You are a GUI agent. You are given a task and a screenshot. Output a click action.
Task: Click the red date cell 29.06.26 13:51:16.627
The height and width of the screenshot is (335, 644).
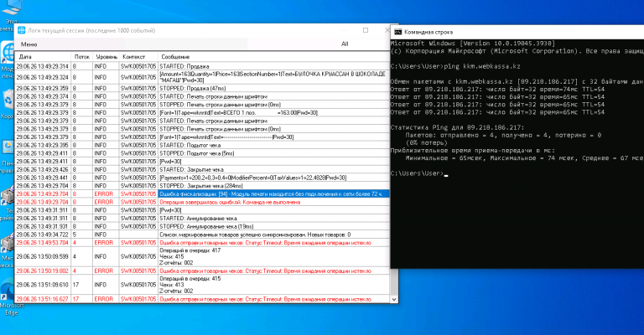pyautogui.click(x=43, y=299)
